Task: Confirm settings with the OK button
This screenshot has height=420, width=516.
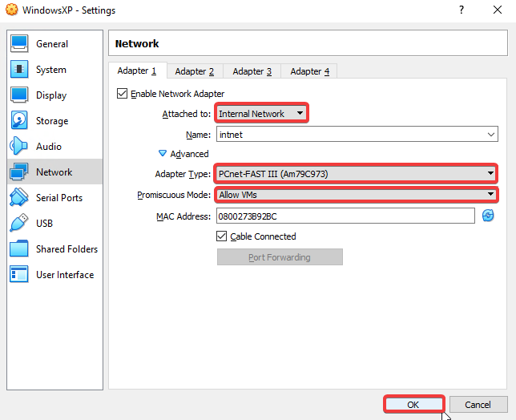Action: click(x=413, y=404)
